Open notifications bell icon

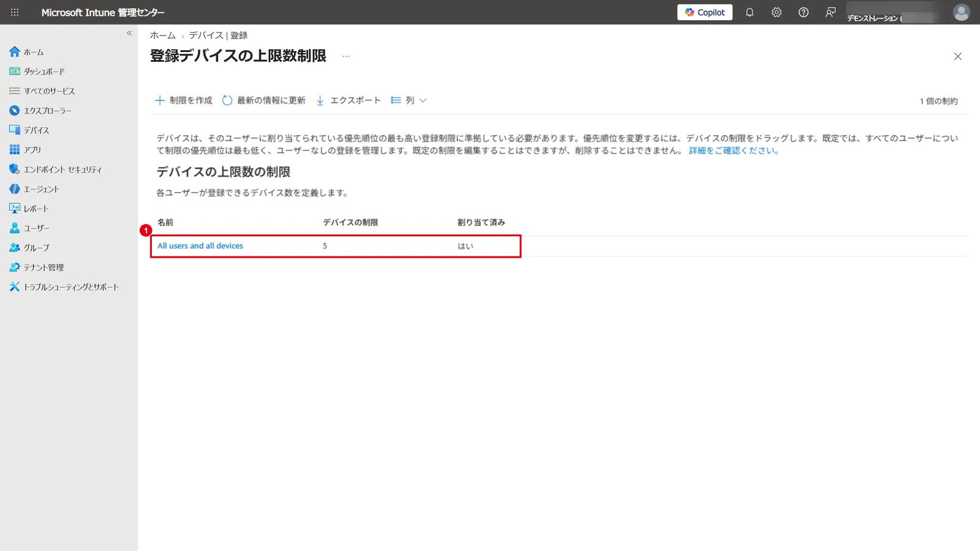tap(749, 12)
